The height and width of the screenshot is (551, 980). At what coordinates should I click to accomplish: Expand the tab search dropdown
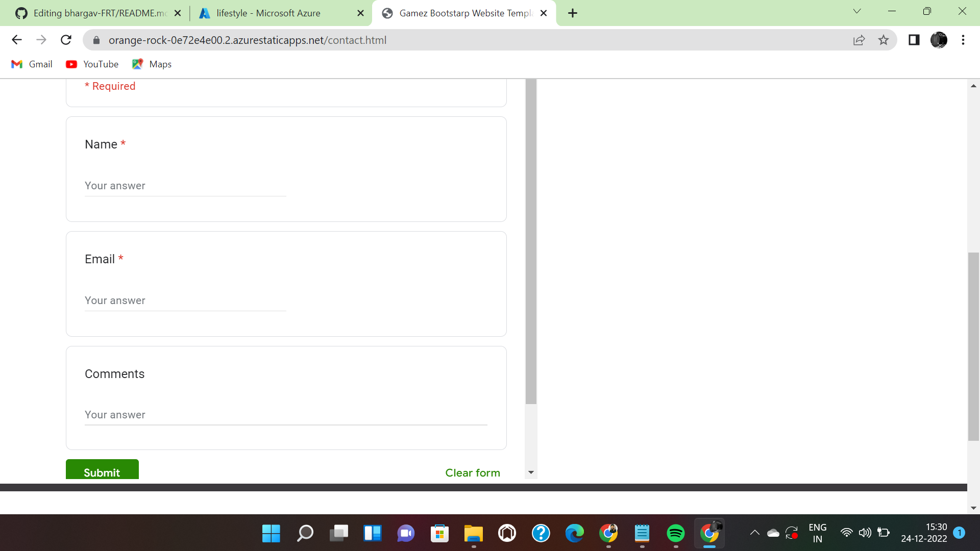[857, 11]
